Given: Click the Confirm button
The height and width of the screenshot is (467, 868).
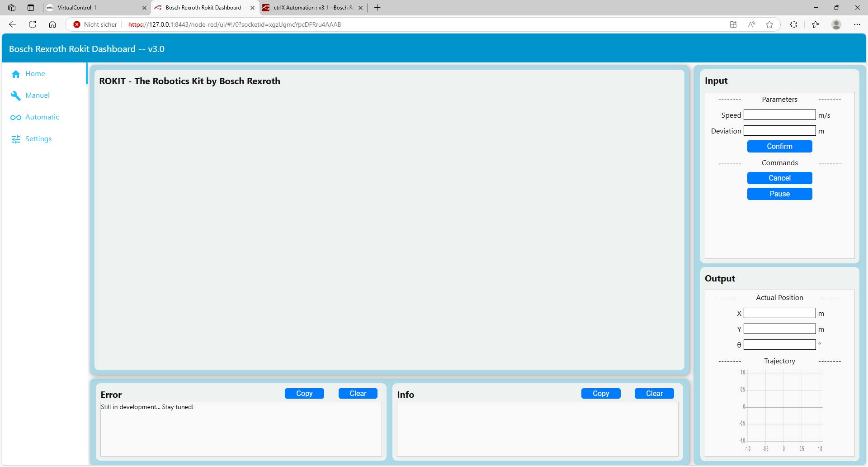Looking at the screenshot, I should pyautogui.click(x=779, y=146).
